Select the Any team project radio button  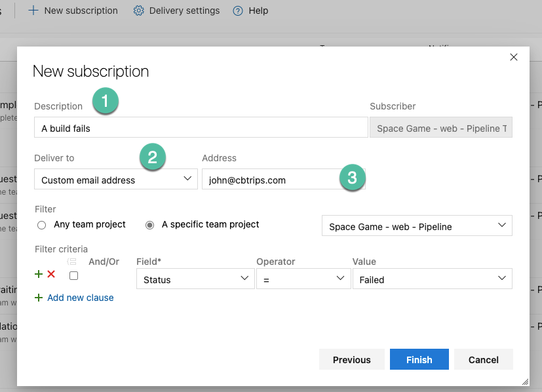41,225
